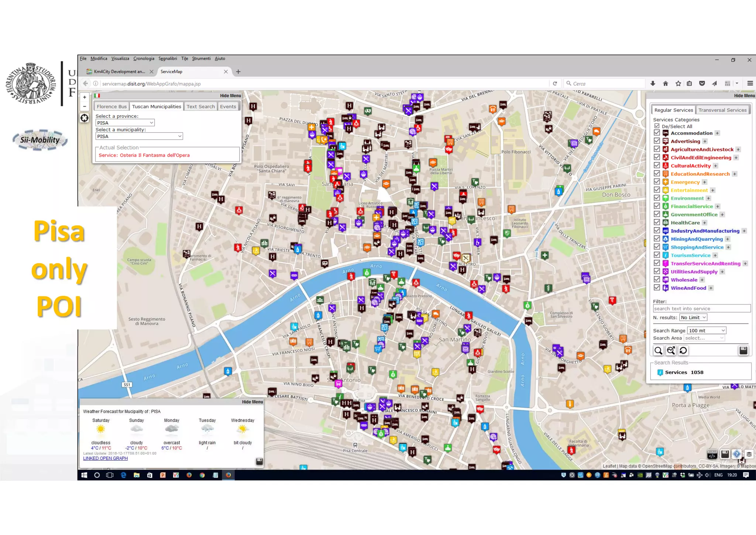Expand EducationAndResearch subcategories
The image size is (756, 535).
coord(735,174)
